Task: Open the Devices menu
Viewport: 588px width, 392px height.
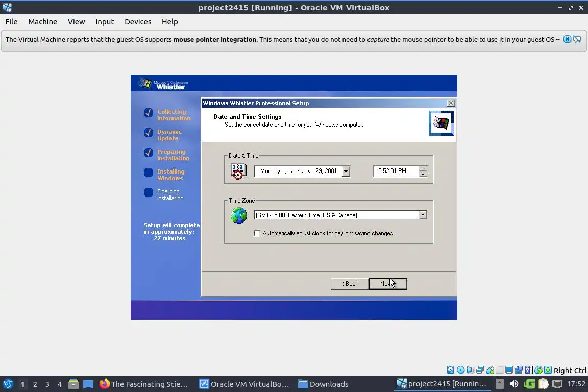Action: (138, 22)
